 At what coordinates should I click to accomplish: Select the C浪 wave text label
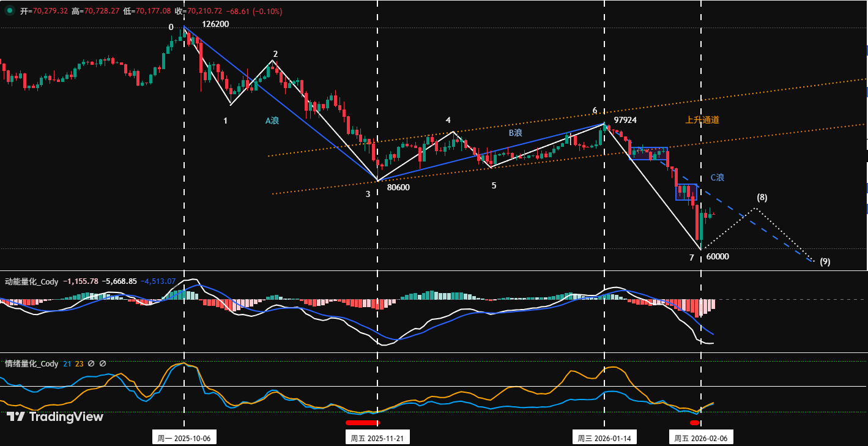[x=717, y=177]
